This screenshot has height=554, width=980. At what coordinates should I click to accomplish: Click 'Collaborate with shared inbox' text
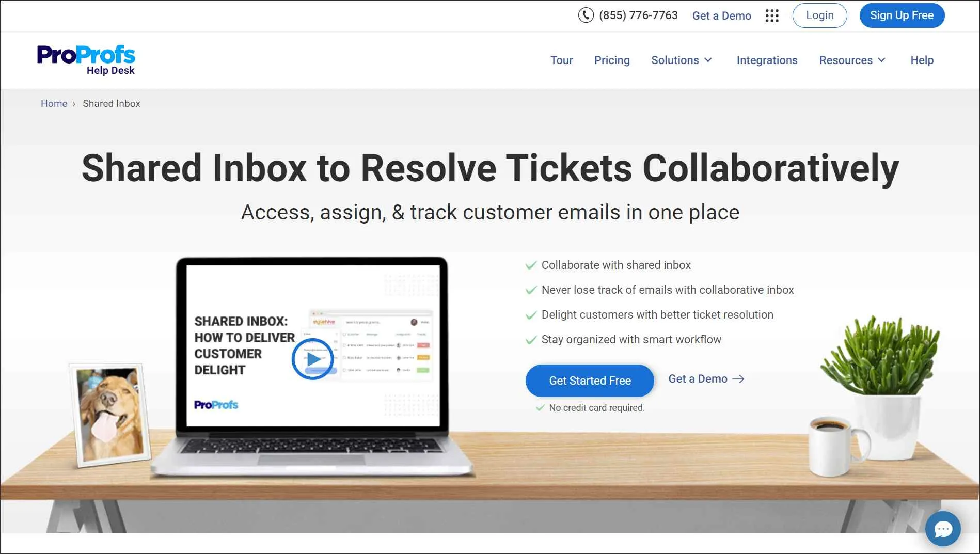coord(616,265)
